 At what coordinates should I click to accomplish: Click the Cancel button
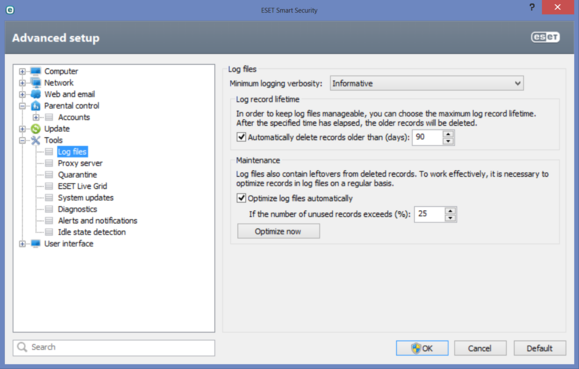coord(480,348)
